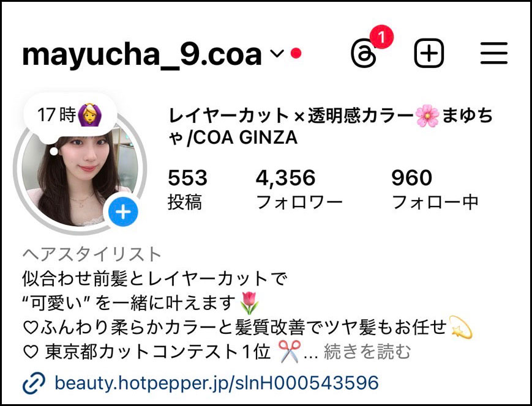The height and width of the screenshot is (406, 532).
Task: Open the beauty.hotpepper.jp salon link
Action: 217,383
